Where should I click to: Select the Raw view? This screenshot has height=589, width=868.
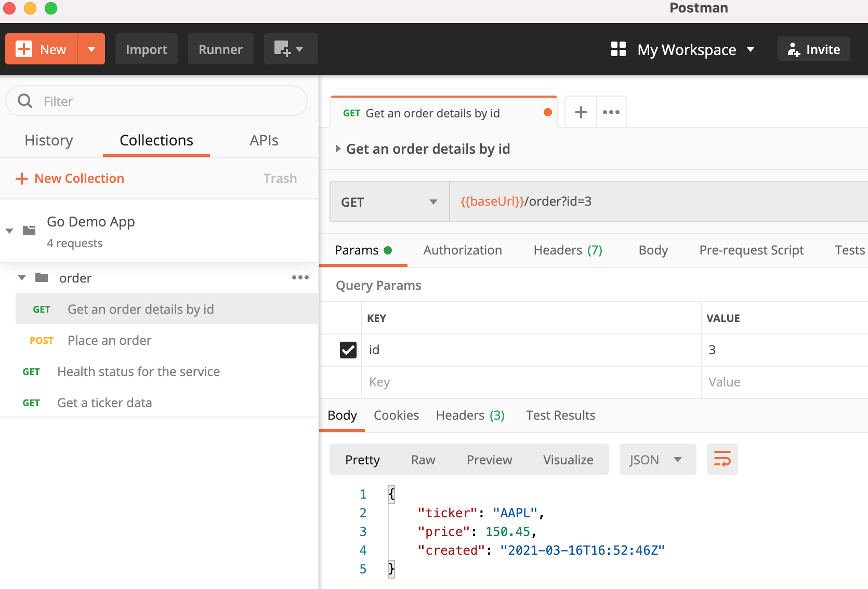coord(423,460)
